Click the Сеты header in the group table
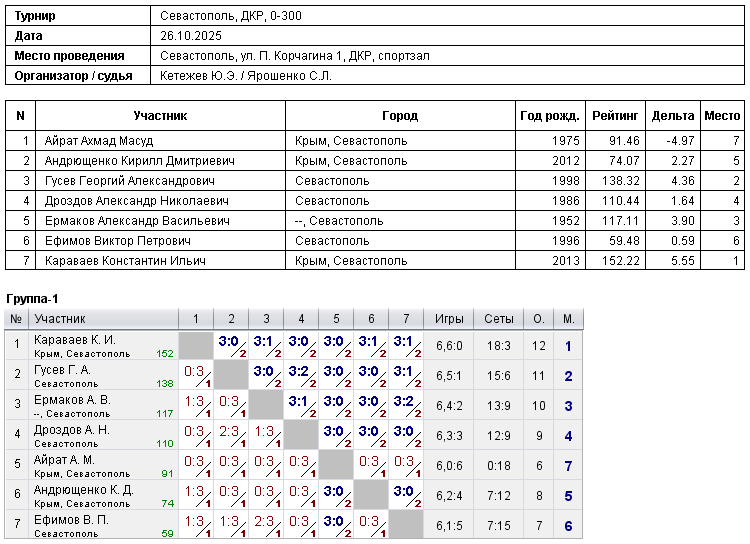Screen dimensions: 750x544 [498, 319]
